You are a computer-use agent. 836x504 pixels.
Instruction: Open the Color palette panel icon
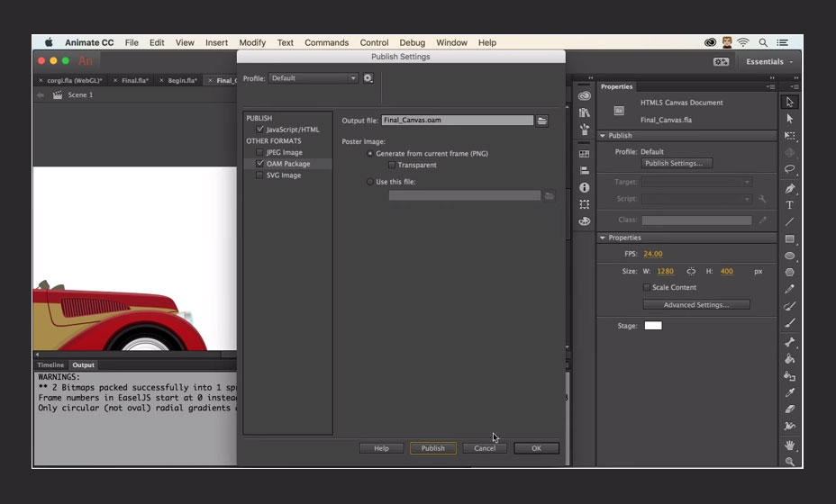585,221
